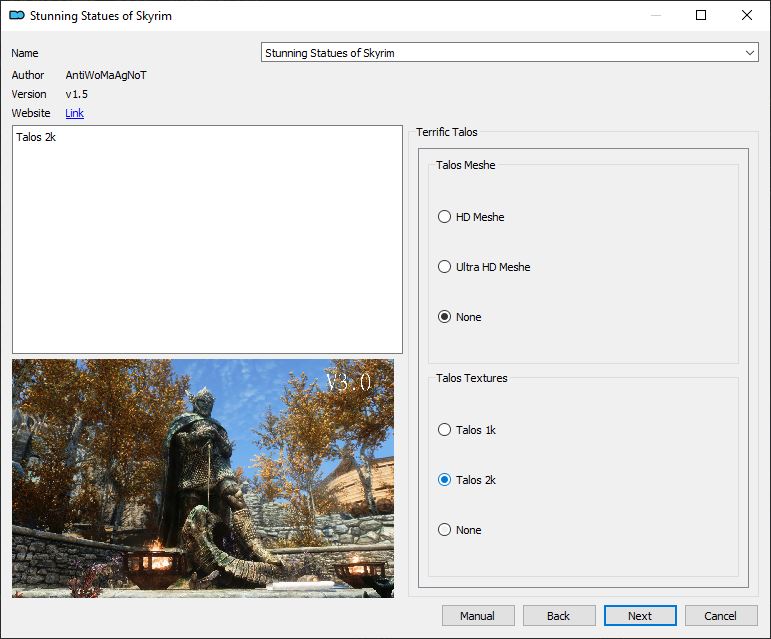
Task: Click the Talos Textures group heading
Action: (472, 378)
